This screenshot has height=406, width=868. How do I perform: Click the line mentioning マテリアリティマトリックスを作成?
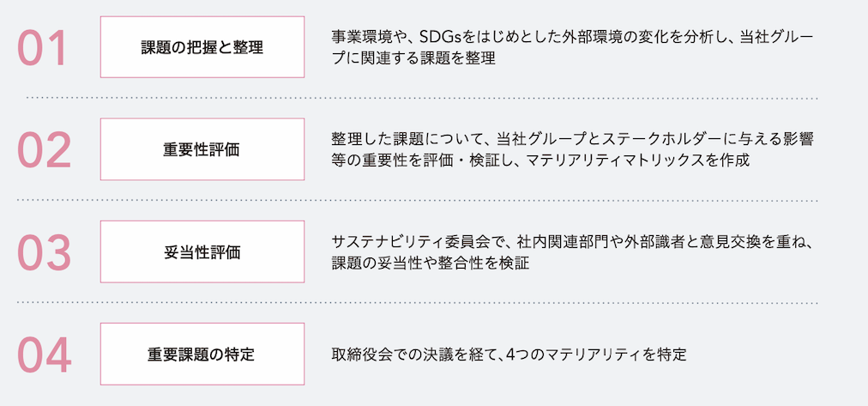[x=540, y=160]
